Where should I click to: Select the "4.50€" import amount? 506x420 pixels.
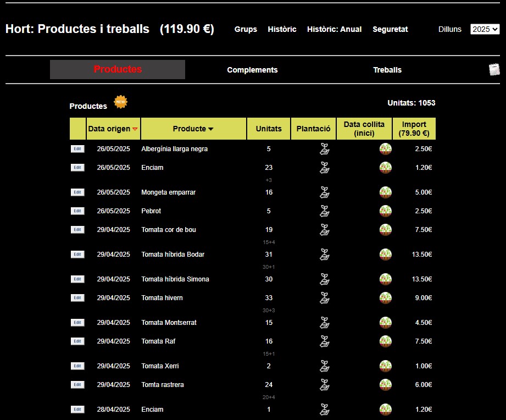pos(424,323)
